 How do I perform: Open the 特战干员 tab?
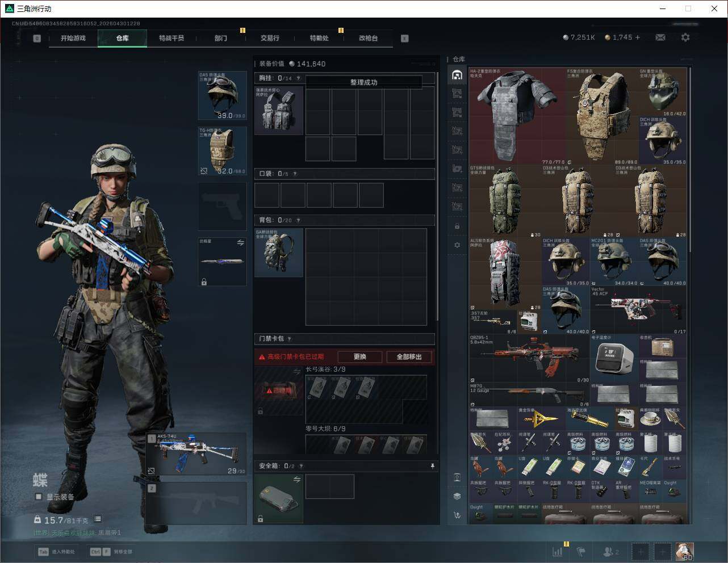click(171, 38)
